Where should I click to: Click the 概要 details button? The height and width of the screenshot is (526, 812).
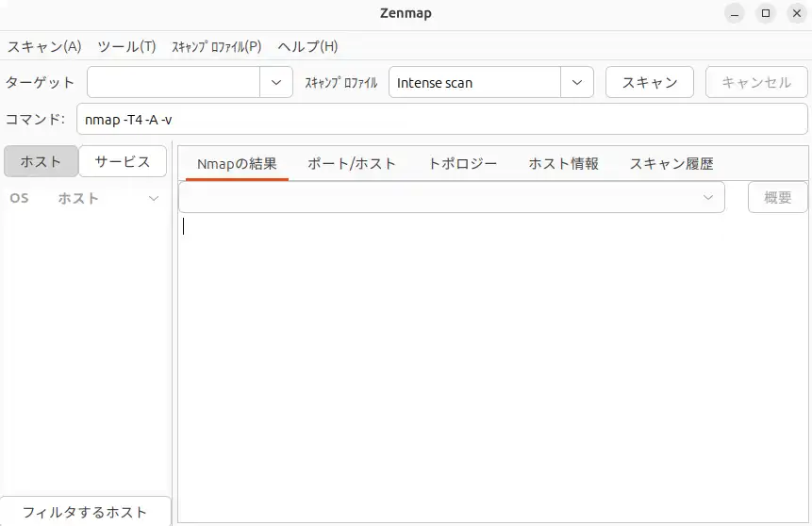(778, 197)
